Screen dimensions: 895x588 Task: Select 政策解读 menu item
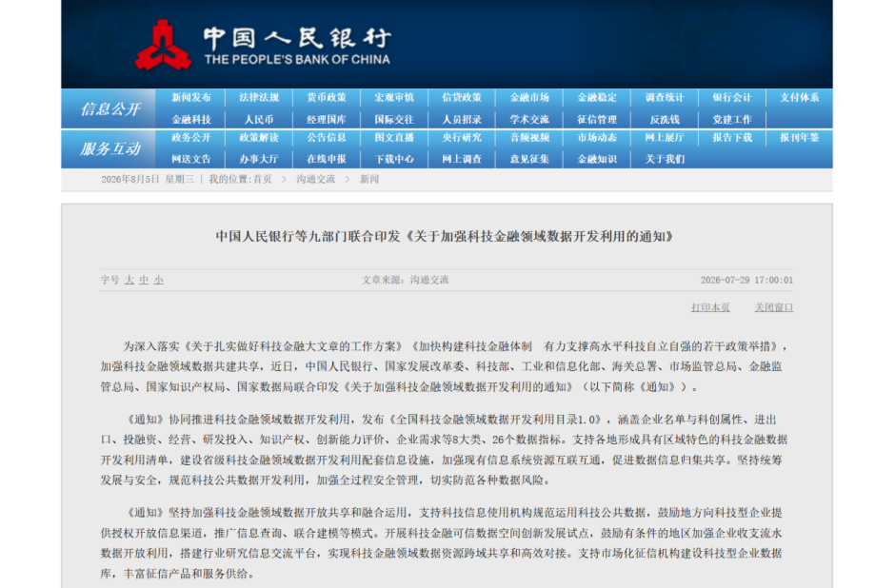pyautogui.click(x=259, y=137)
